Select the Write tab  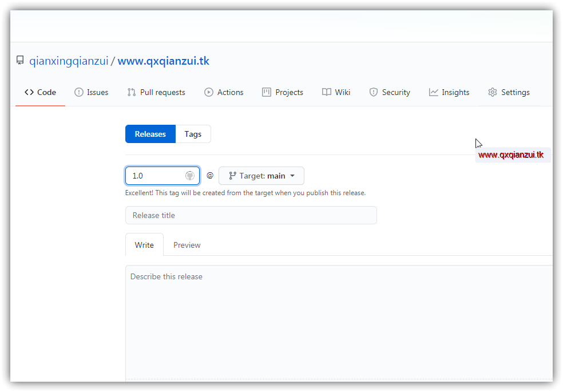[x=144, y=244]
